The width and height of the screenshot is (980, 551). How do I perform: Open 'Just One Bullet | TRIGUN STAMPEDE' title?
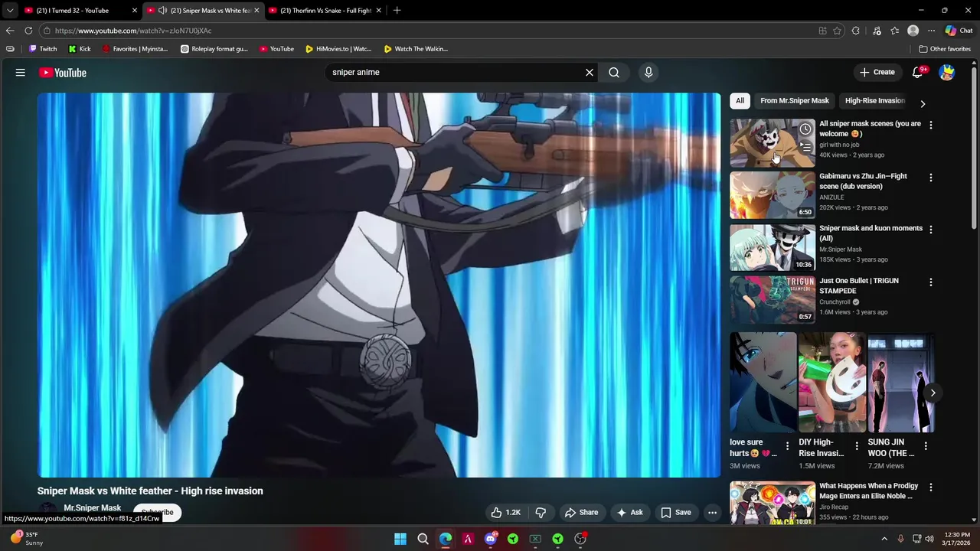point(859,286)
